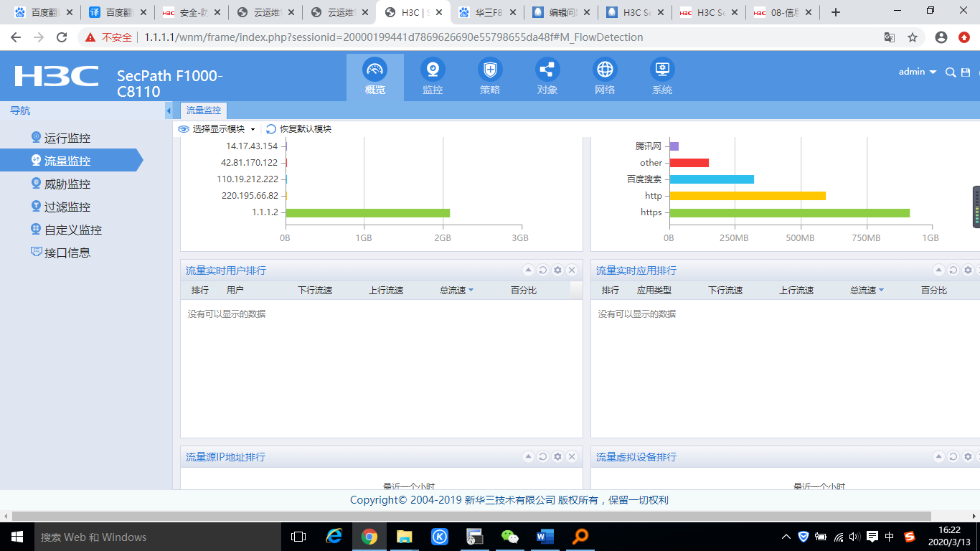Open settings for 流量实时用户排行 panel
980x551 pixels.
click(557, 270)
